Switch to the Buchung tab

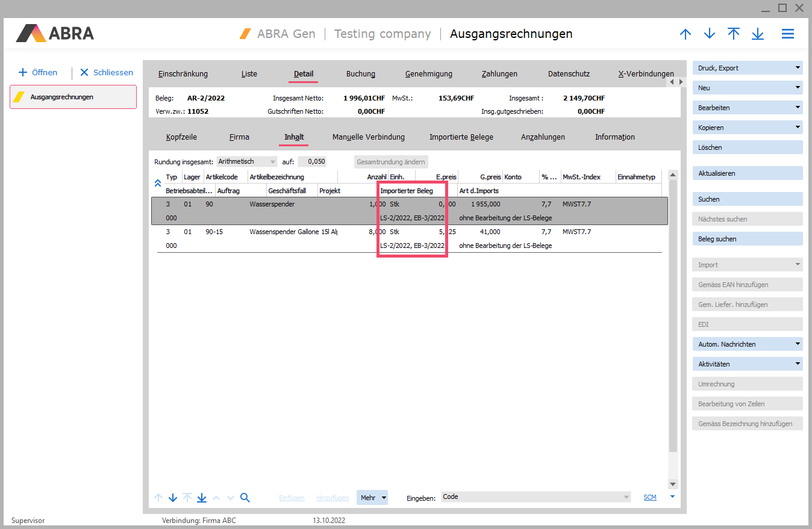coord(360,74)
